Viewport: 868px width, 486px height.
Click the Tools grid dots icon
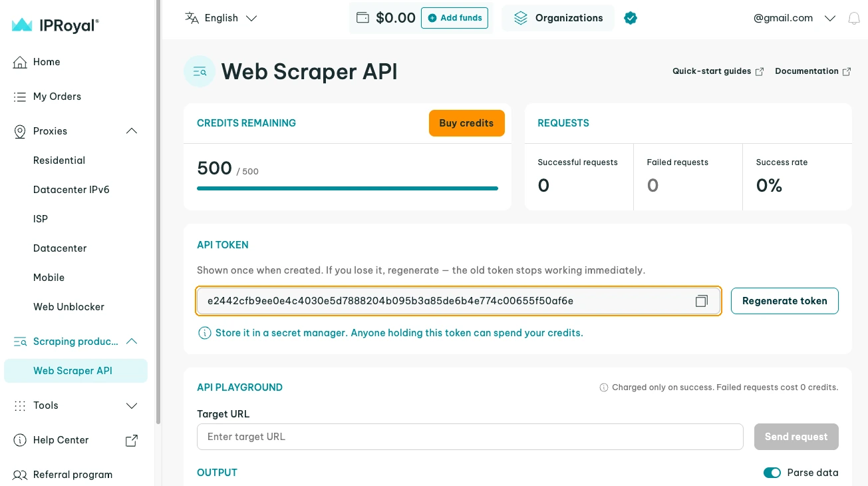(x=20, y=405)
